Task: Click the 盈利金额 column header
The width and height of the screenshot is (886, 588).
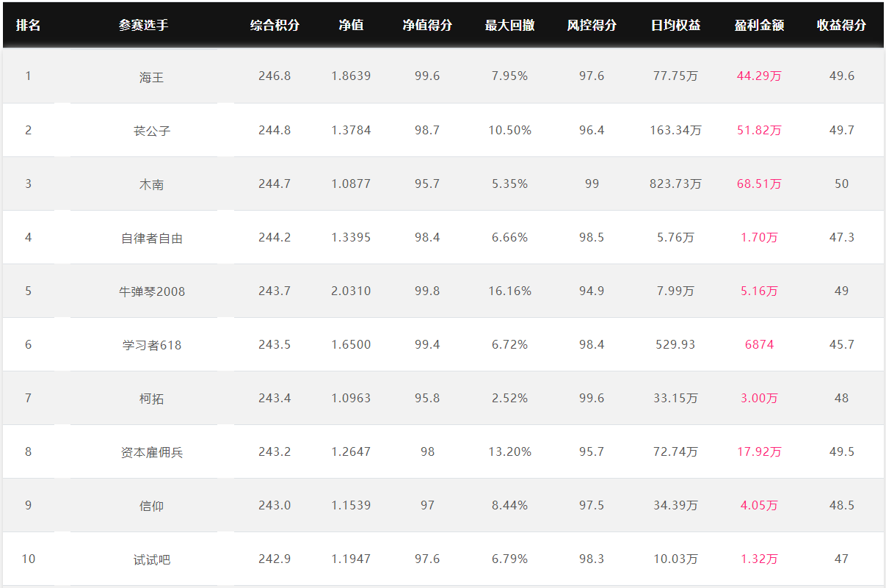Action: click(x=759, y=25)
